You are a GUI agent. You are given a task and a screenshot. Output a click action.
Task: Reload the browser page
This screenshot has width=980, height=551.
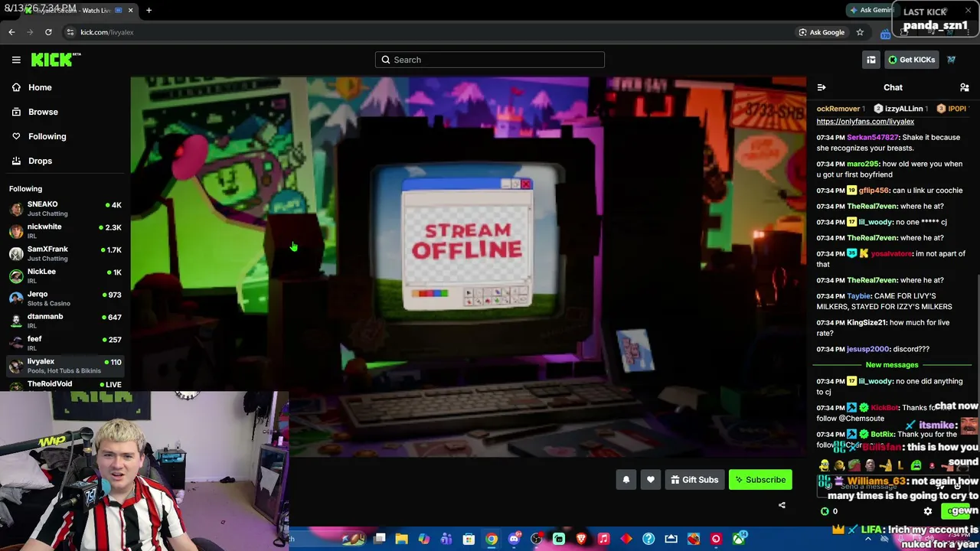pyautogui.click(x=48, y=32)
